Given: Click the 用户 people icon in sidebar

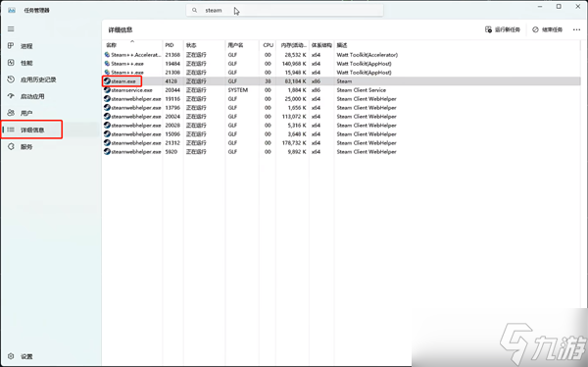Looking at the screenshot, I should coord(11,113).
